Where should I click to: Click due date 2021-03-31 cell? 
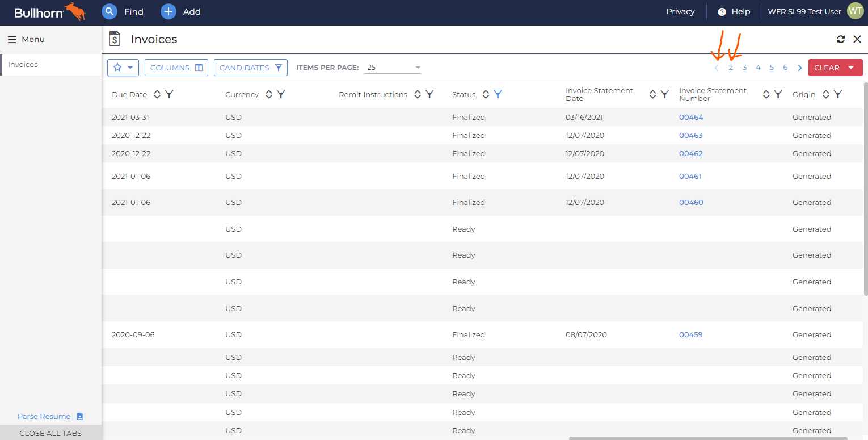[131, 118]
